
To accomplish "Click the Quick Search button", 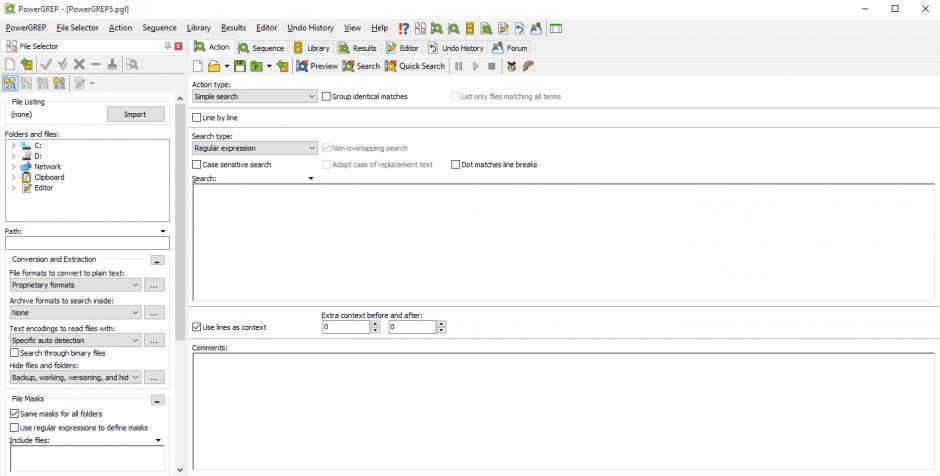I will coord(415,66).
